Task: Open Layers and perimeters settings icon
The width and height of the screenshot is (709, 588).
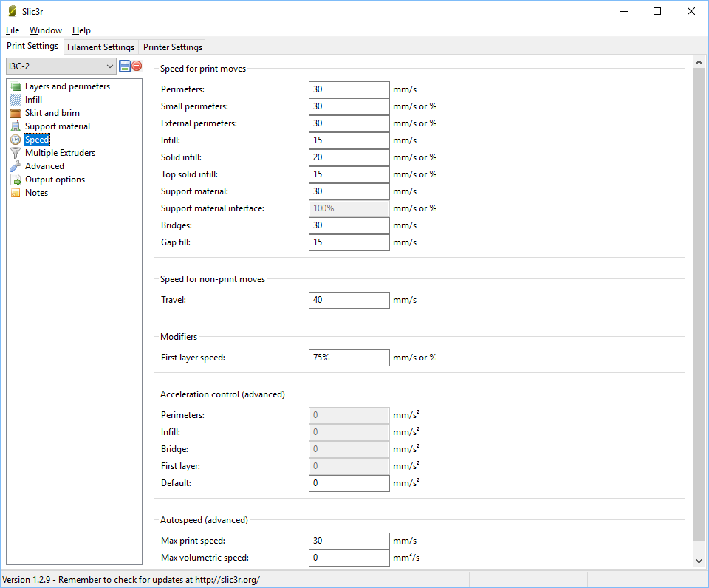Action: [16, 86]
